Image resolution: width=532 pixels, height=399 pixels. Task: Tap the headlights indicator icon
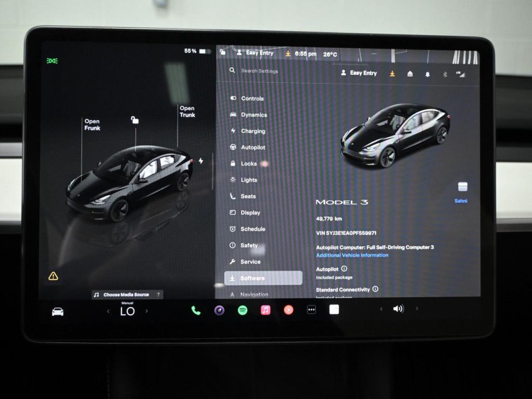[x=52, y=61]
